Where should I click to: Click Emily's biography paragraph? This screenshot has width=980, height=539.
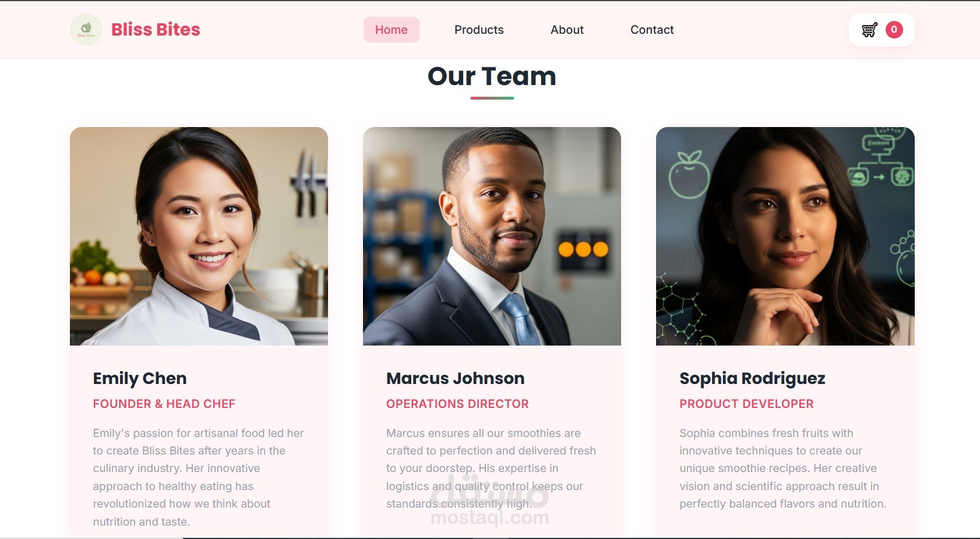click(x=199, y=477)
